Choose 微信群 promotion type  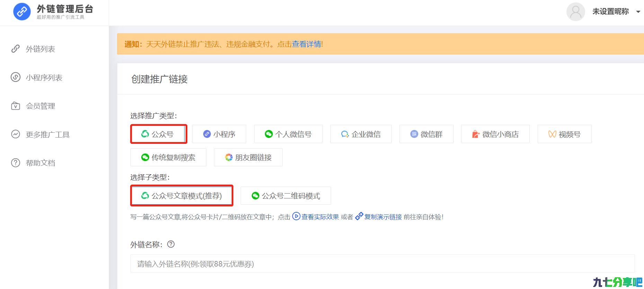pos(427,134)
